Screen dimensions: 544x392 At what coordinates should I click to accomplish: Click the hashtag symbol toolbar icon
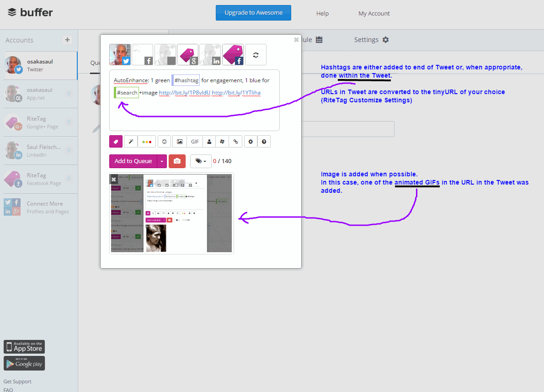[222, 142]
